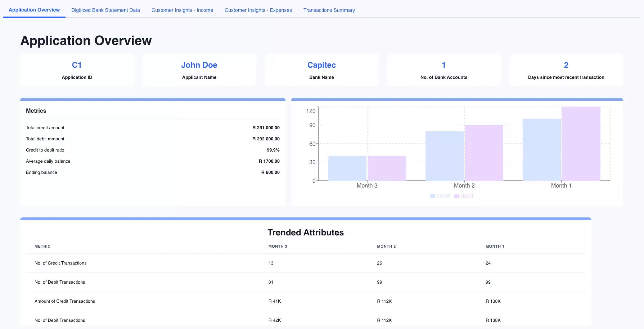Click the 120 y-axis tick label
Viewport: 644px width, 329px height.
point(311,111)
